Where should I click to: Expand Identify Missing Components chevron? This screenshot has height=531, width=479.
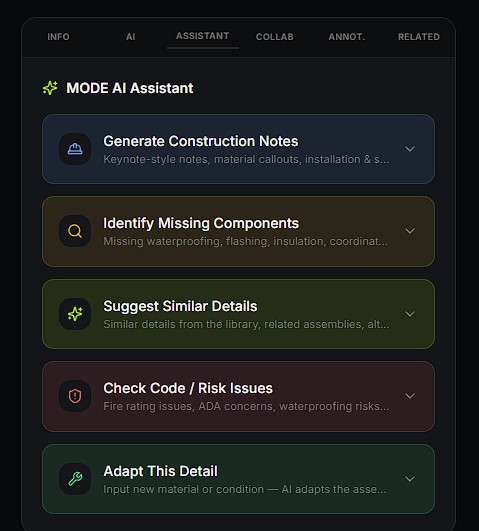tap(410, 231)
